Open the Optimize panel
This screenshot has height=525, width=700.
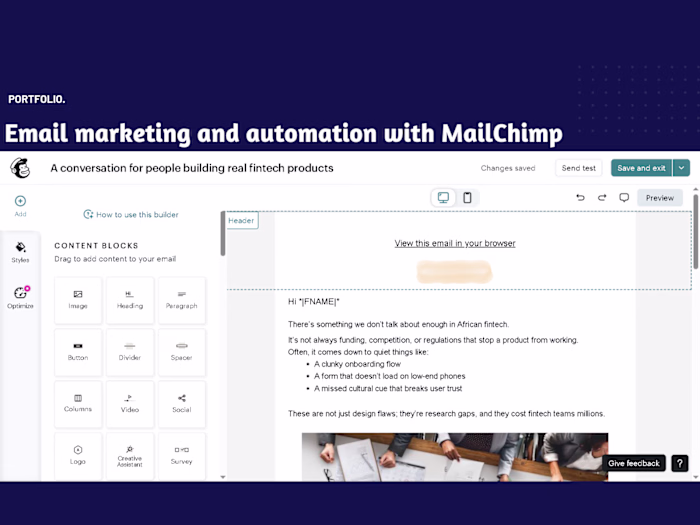[20, 298]
